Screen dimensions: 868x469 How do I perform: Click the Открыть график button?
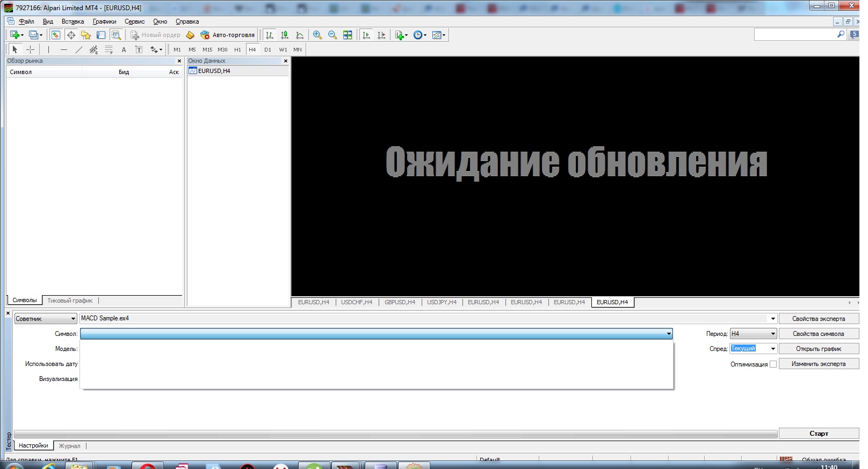point(819,349)
